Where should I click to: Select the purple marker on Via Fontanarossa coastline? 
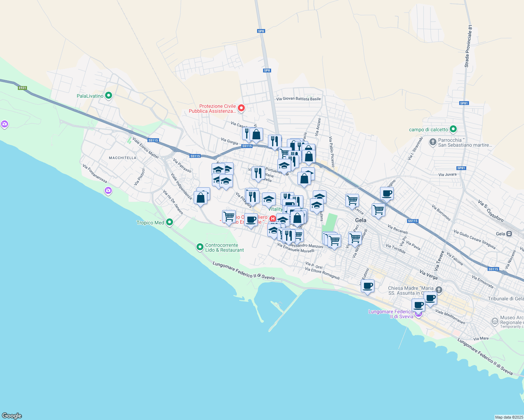(x=108, y=191)
